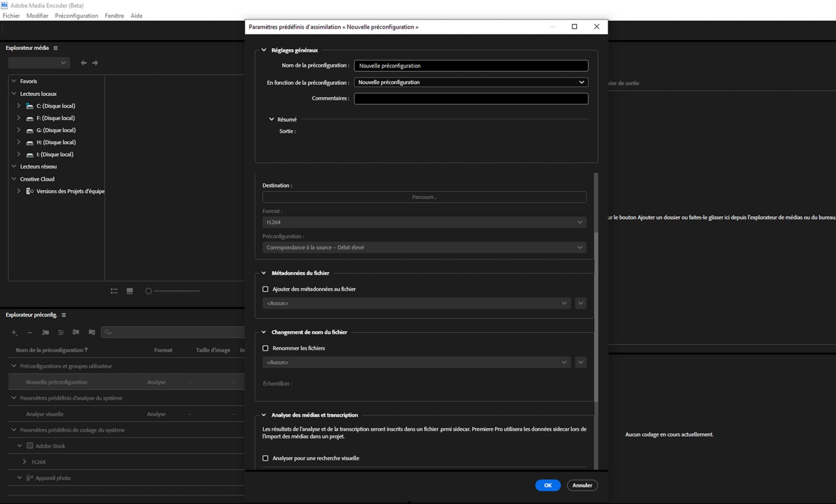This screenshot has width=836, height=504.
Task: Click the Parcourir button under Destination
Action: tap(424, 197)
